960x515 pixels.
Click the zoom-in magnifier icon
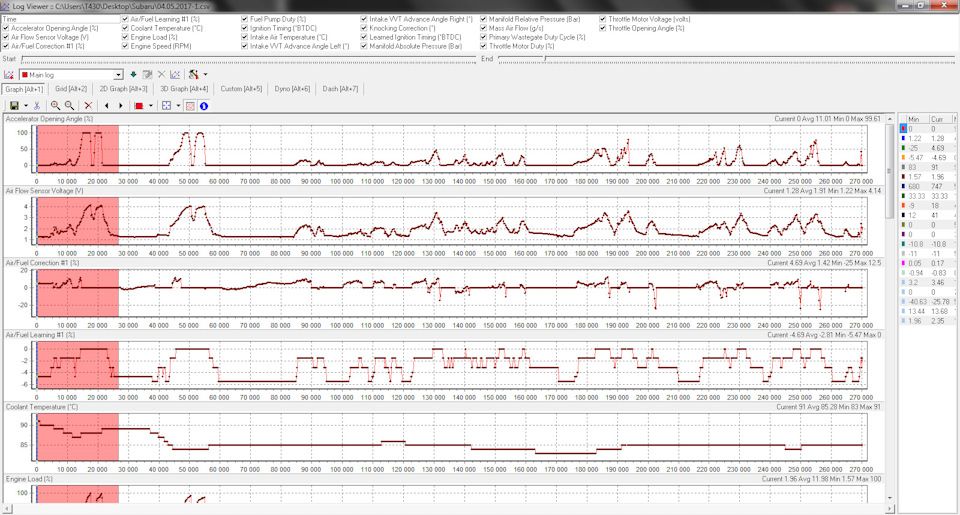point(55,106)
